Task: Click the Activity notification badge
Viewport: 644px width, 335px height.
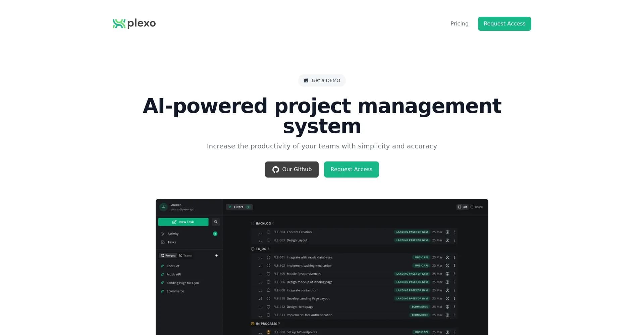Action: pos(215,234)
